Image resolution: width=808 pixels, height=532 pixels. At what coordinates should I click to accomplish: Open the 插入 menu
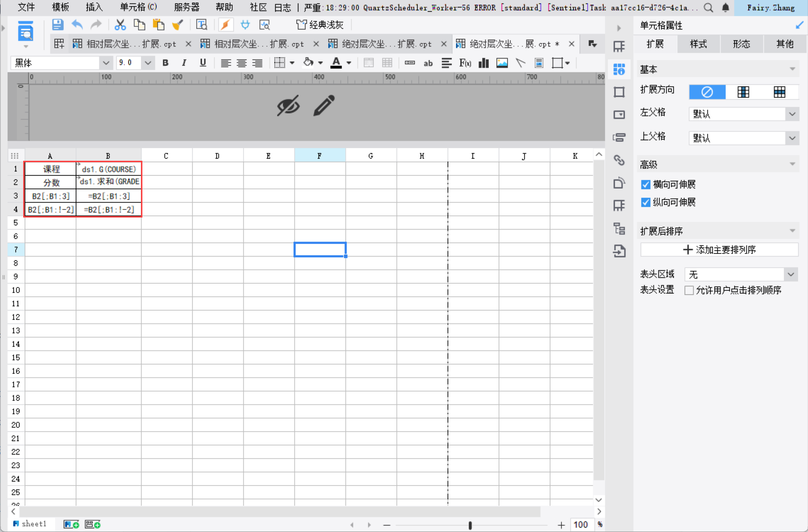tap(95, 8)
